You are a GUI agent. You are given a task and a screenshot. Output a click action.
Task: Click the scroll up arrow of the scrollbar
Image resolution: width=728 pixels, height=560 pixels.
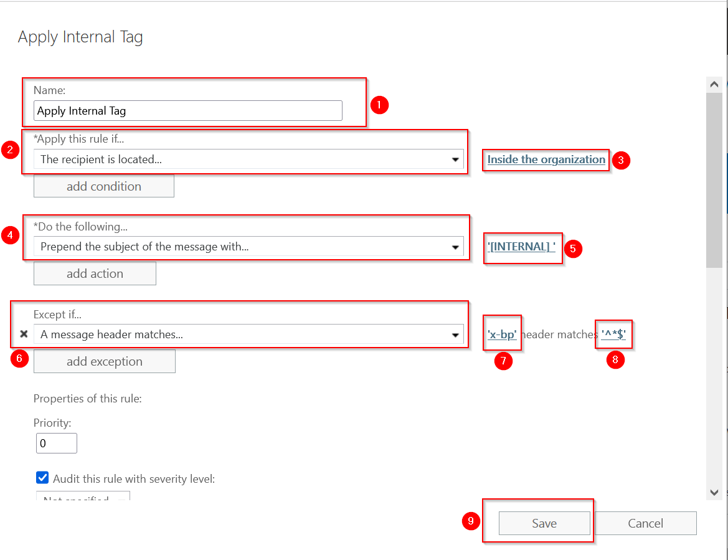click(714, 84)
